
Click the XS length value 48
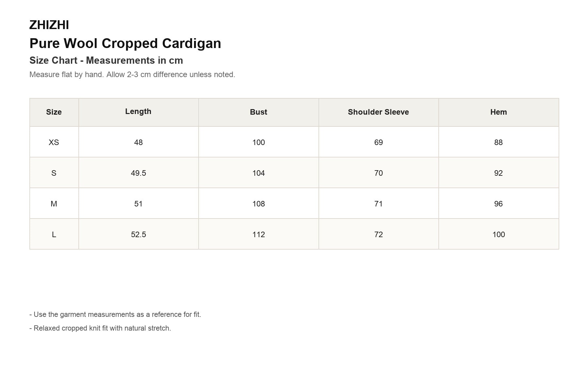[x=139, y=142]
